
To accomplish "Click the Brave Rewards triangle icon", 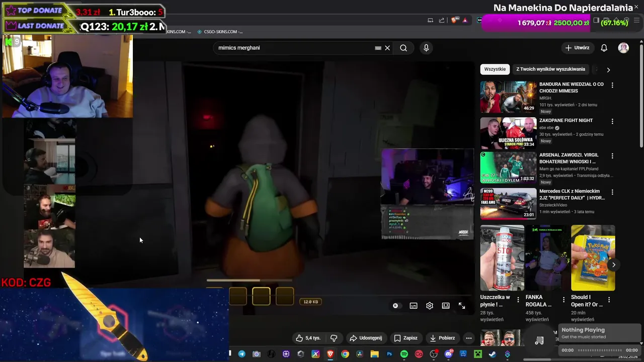I will click(x=465, y=20).
